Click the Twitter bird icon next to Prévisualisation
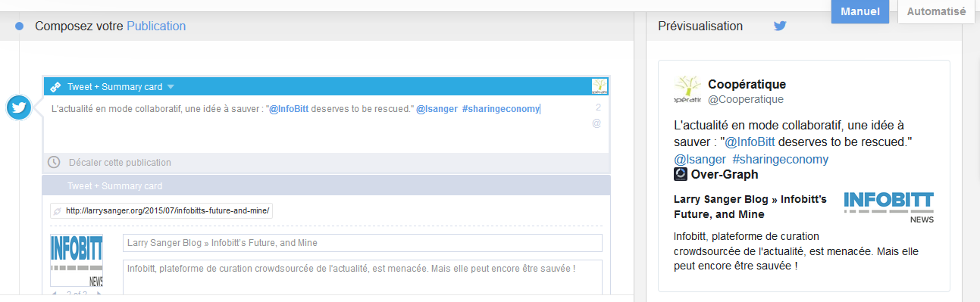The image size is (980, 302). point(780,26)
